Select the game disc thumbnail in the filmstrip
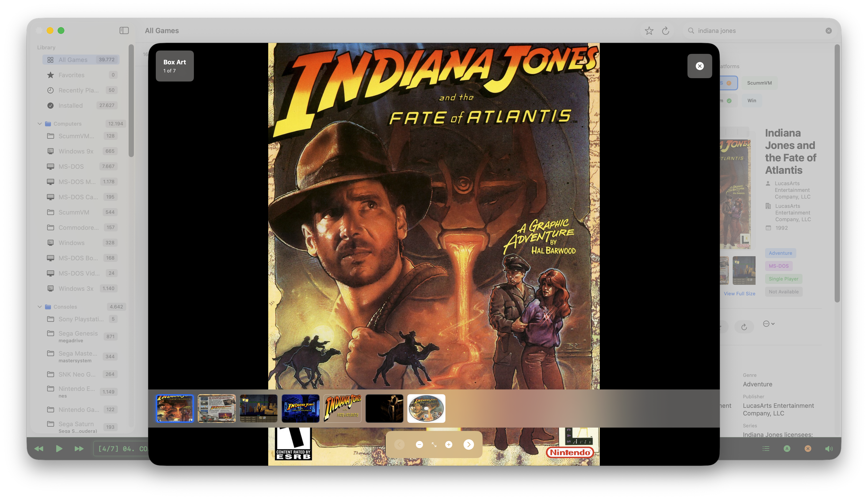This screenshot has width=868, height=501. click(426, 409)
